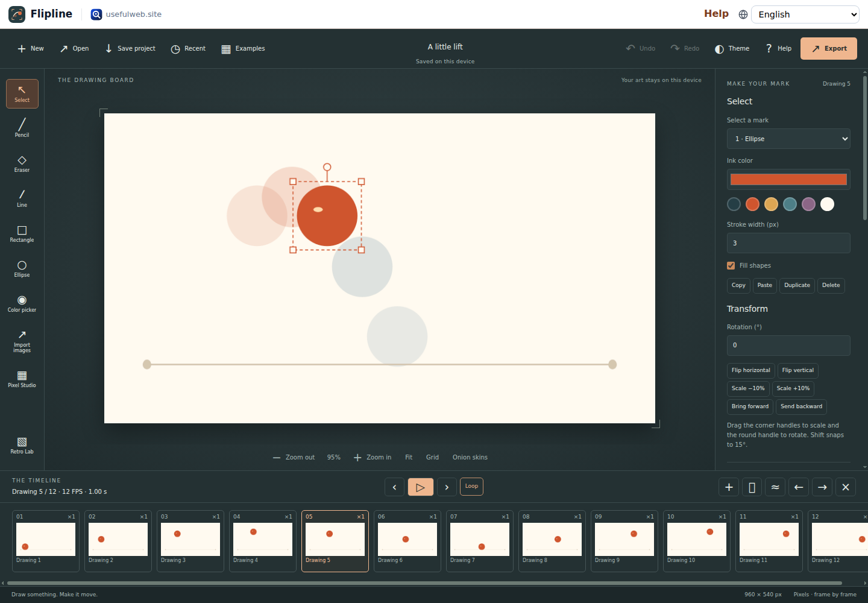Go to previous frame in timeline

[x=394, y=487]
